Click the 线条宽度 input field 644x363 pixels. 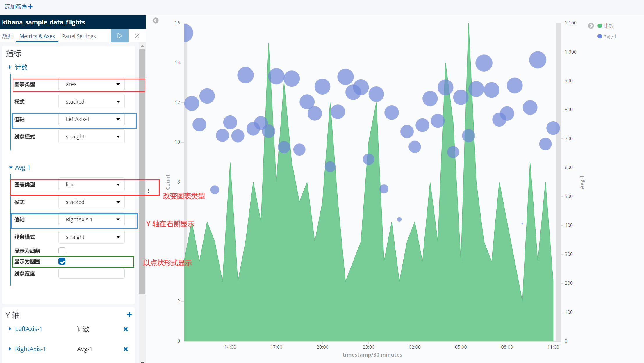tap(92, 273)
